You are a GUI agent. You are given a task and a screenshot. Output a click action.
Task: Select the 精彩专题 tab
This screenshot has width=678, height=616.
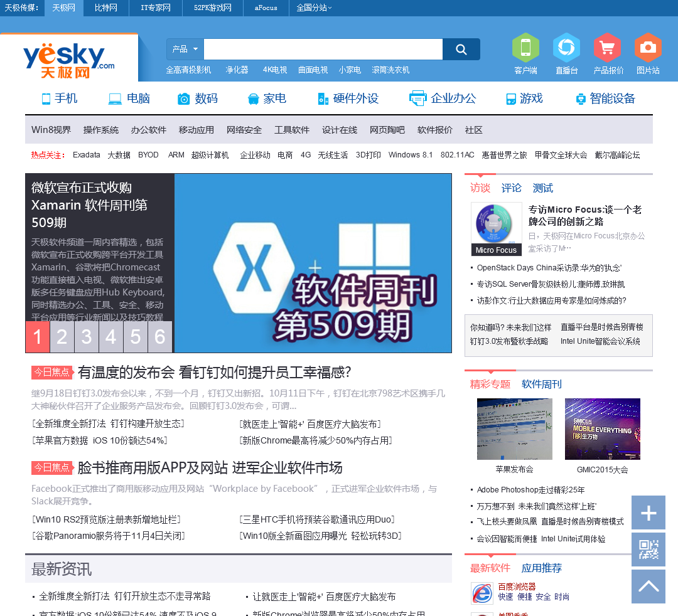click(x=490, y=384)
